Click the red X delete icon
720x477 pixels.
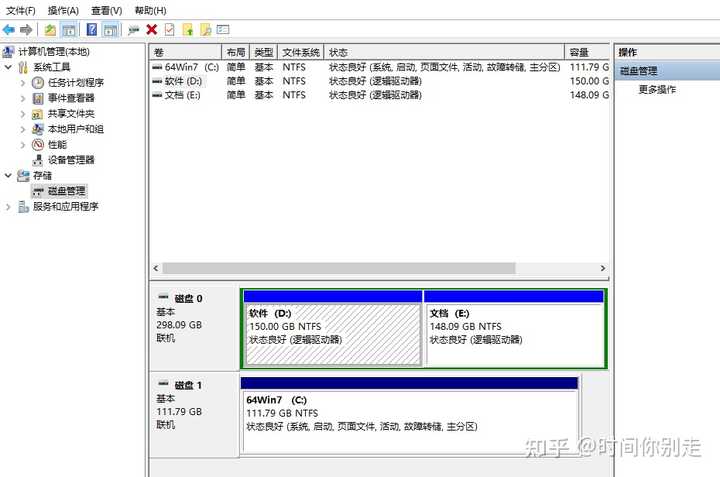[x=152, y=30]
